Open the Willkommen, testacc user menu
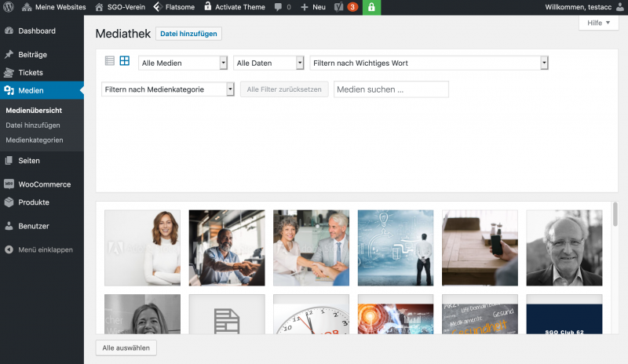628x364 pixels. (584, 7)
